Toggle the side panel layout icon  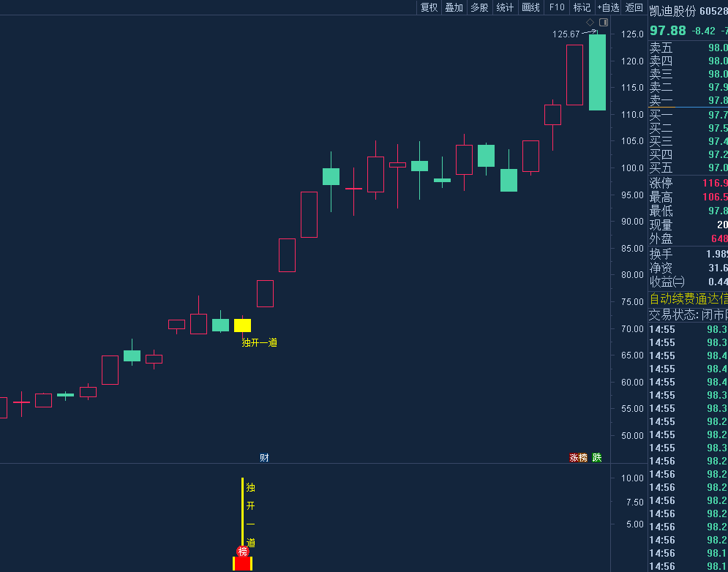pyautogui.click(x=602, y=23)
